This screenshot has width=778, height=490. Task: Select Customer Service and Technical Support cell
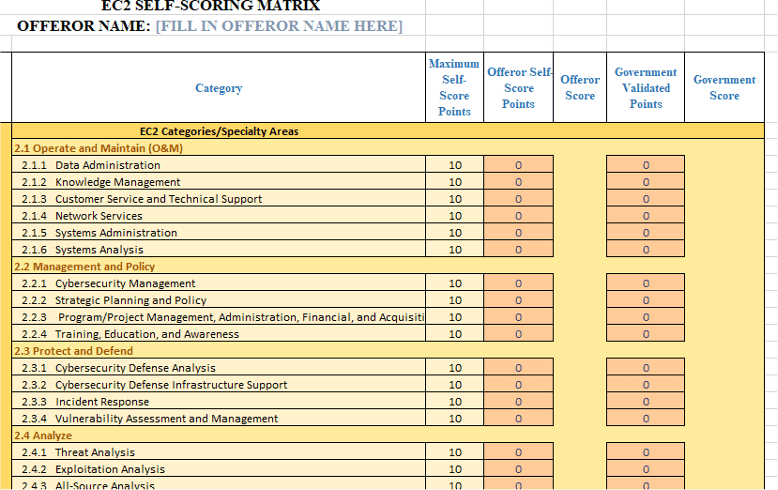pyautogui.click(x=218, y=198)
